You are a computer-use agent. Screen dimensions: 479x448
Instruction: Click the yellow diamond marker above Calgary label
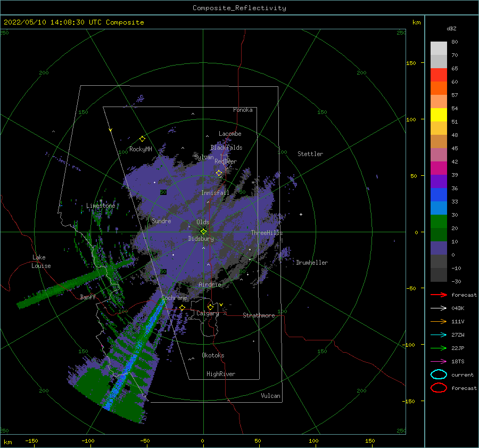click(x=210, y=307)
